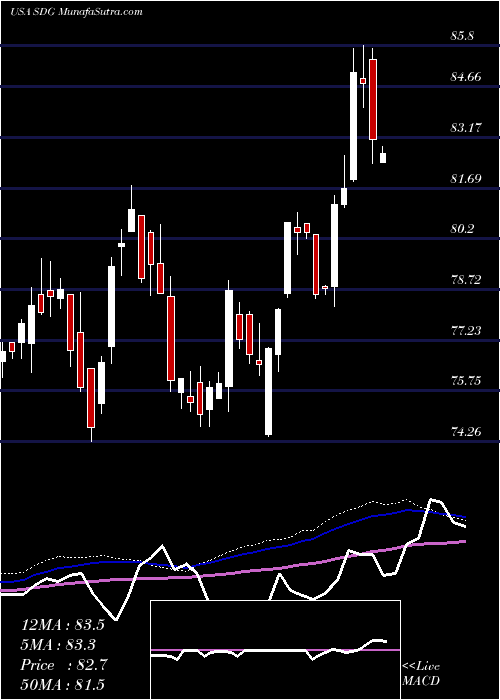Click the 77.23 price axis label
Viewport: 500px width, 700px height.
(x=466, y=330)
